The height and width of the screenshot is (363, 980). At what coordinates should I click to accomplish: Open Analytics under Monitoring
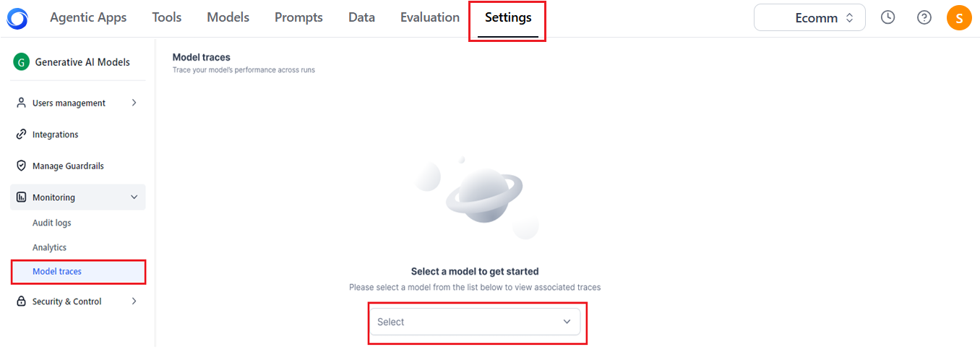click(49, 247)
